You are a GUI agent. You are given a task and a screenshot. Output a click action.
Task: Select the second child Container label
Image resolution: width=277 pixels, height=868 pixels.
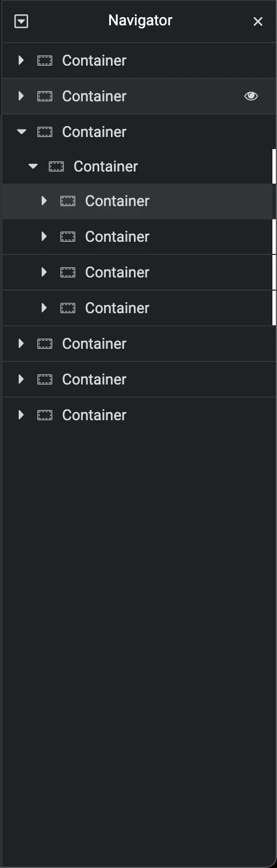pyautogui.click(x=117, y=237)
